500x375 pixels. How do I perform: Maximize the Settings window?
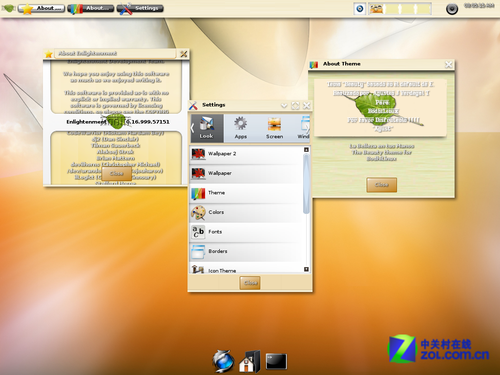pyautogui.click(x=295, y=106)
